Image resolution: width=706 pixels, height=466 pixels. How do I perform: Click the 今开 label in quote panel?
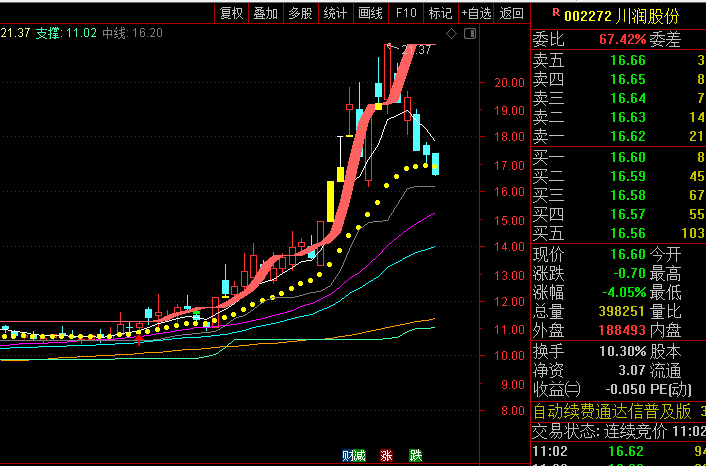665,254
